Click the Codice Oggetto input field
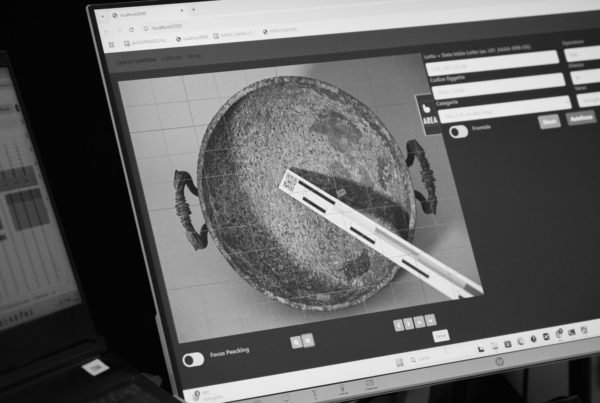Screen dimensions: 600x403 coord(499,86)
